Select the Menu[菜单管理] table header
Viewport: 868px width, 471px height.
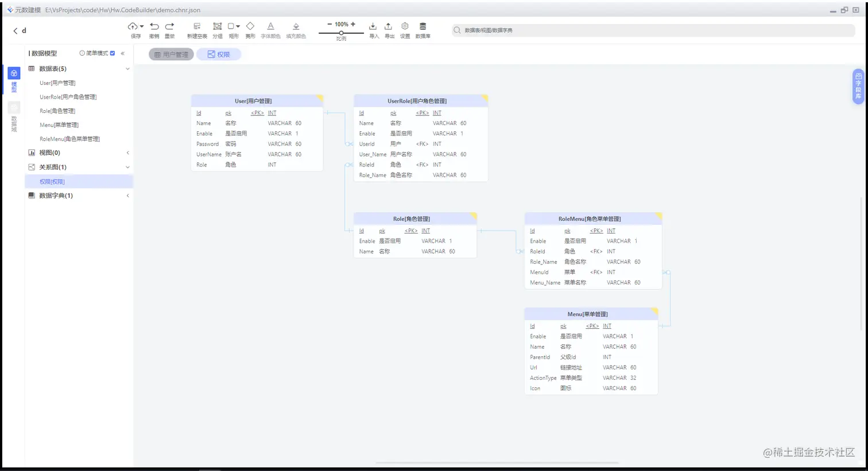[x=591, y=314]
